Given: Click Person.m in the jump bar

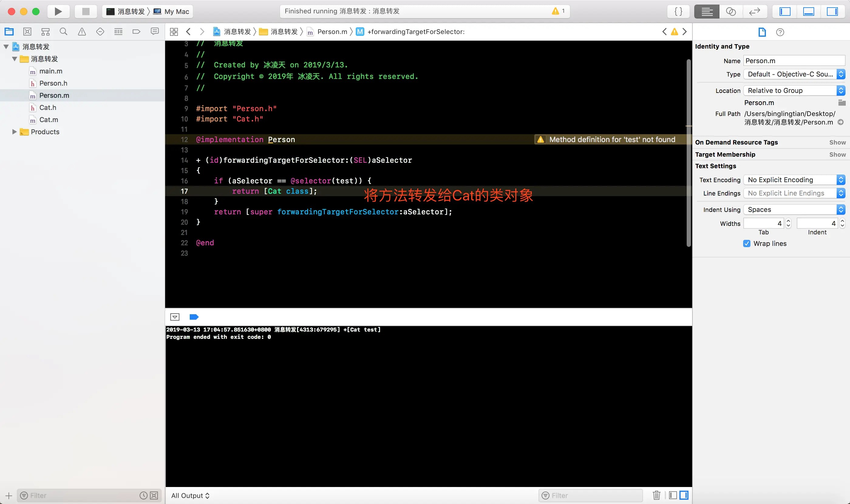Looking at the screenshot, I should point(332,32).
